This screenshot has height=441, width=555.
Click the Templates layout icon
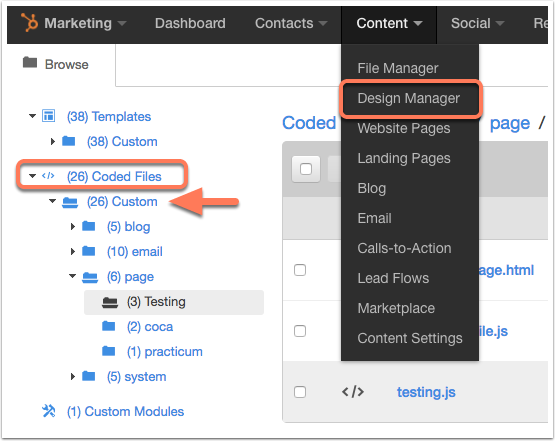click(48, 116)
